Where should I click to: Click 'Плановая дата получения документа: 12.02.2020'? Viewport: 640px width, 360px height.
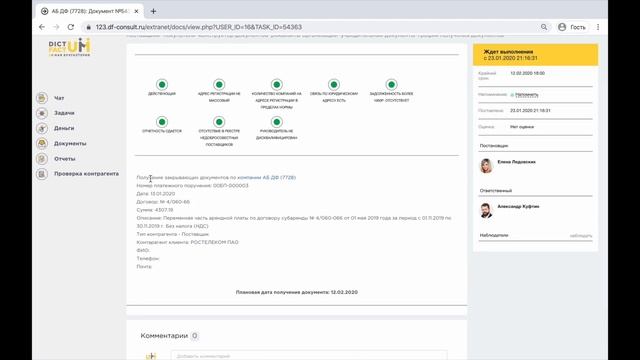click(297, 292)
